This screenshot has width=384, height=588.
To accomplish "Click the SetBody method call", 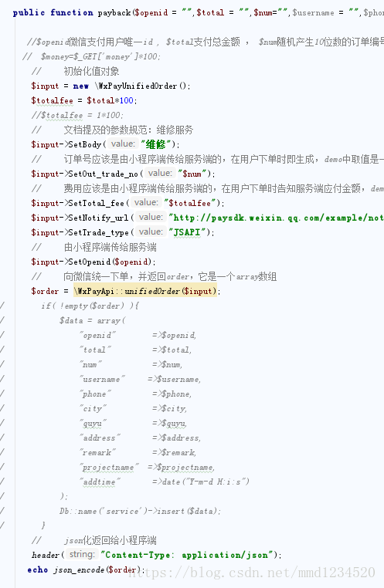I will click(84, 145).
